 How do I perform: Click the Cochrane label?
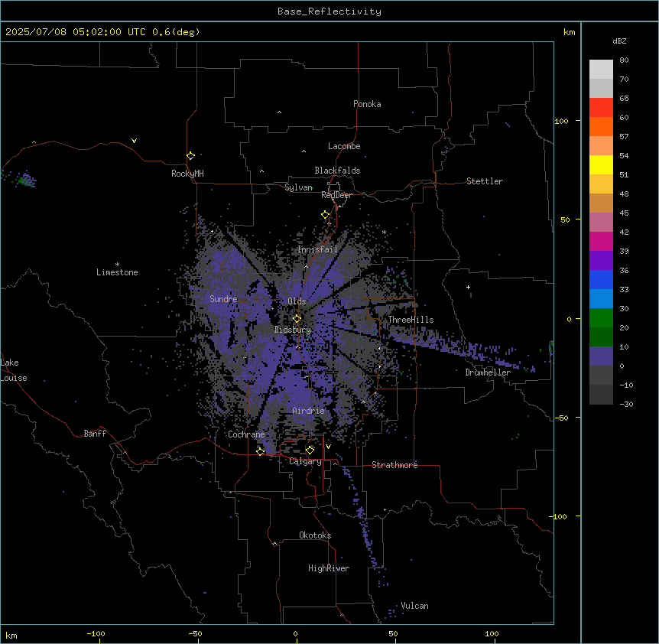pyautogui.click(x=246, y=434)
